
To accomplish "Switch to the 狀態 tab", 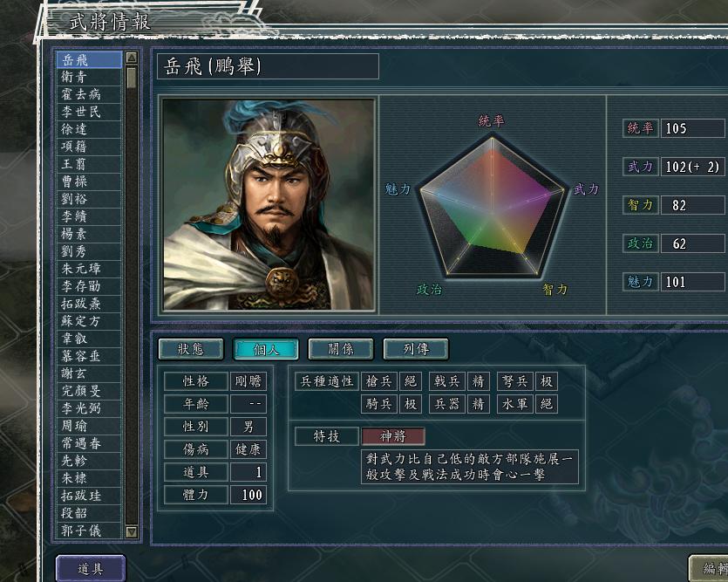I will point(189,348).
